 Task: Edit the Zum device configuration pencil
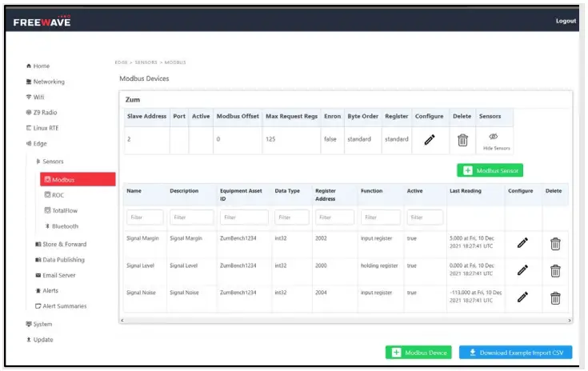[430, 140]
